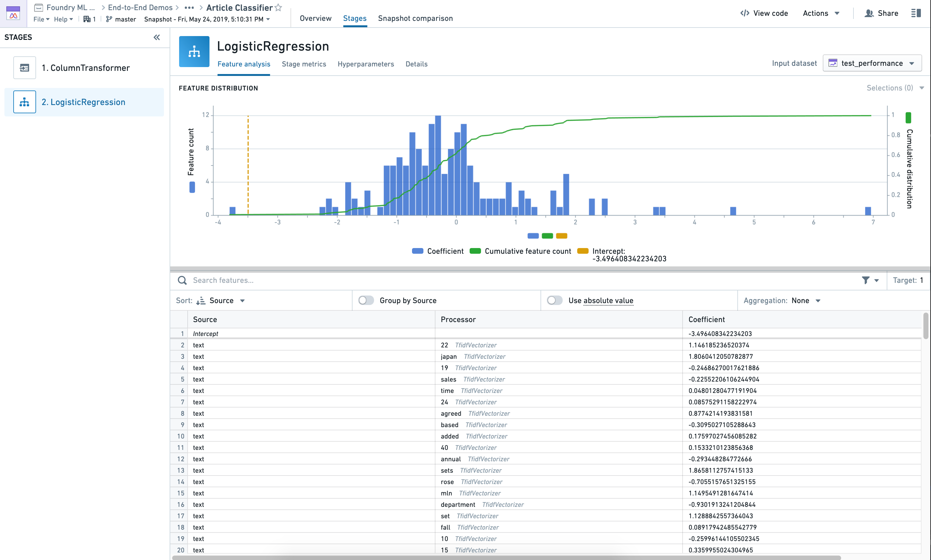
Task: Select the Intercept row
Action: (545, 333)
